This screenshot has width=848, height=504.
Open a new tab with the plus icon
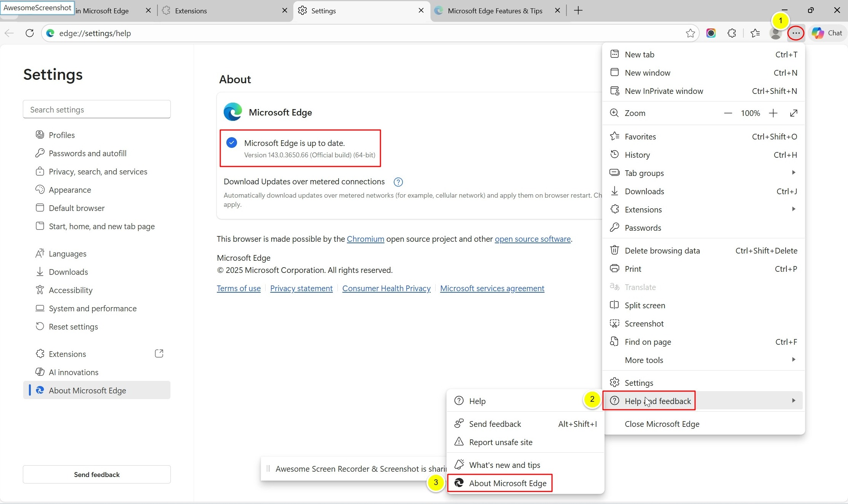578,10
